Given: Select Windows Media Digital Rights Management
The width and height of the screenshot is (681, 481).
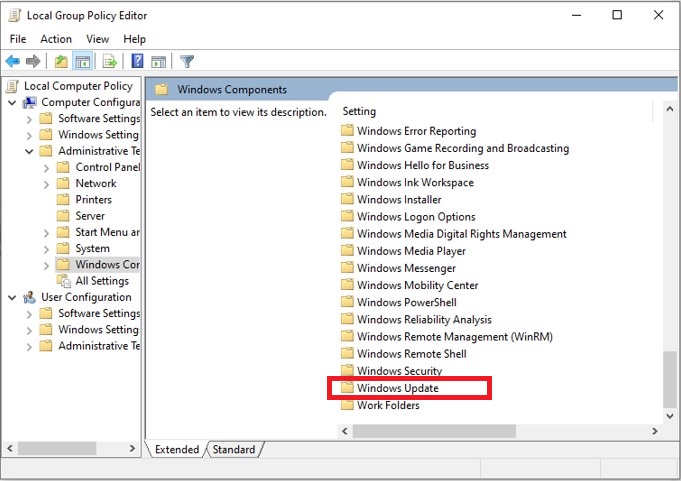Looking at the screenshot, I should point(461,234).
